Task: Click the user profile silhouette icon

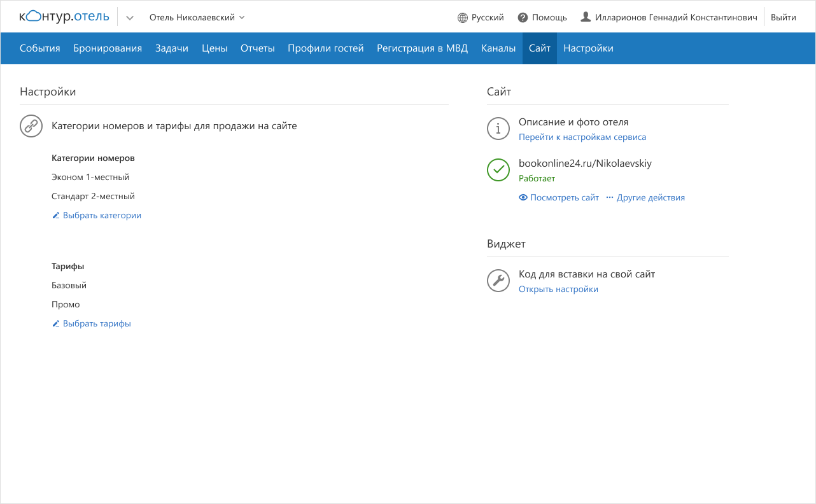Action: (x=586, y=17)
